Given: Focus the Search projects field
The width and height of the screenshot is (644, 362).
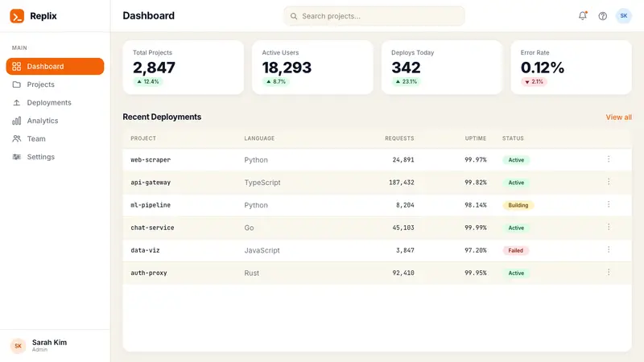Looking at the screenshot, I should (x=374, y=16).
